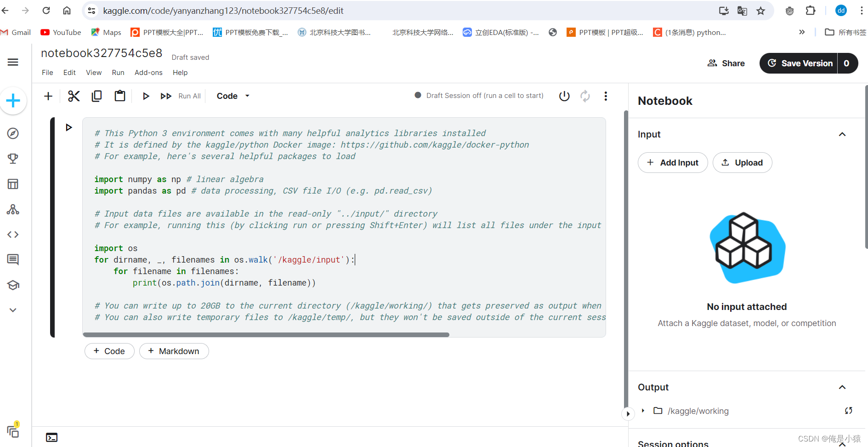868x447 pixels.
Task: Collapse the Output section
Action: 842,387
